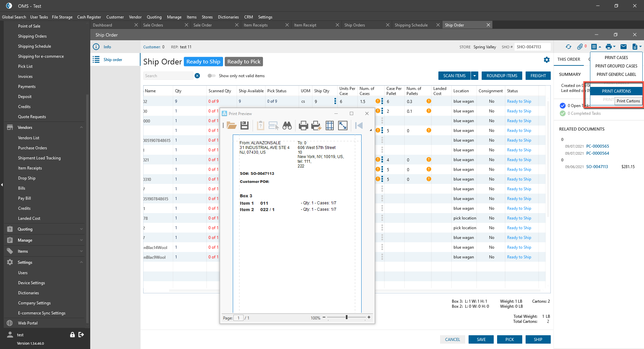Click the zoom slider in Print Preview

[346, 317]
